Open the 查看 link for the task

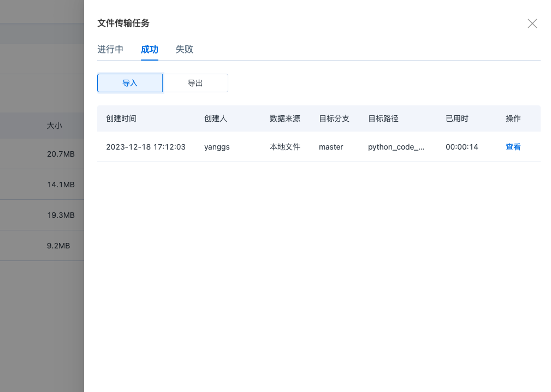pos(513,147)
